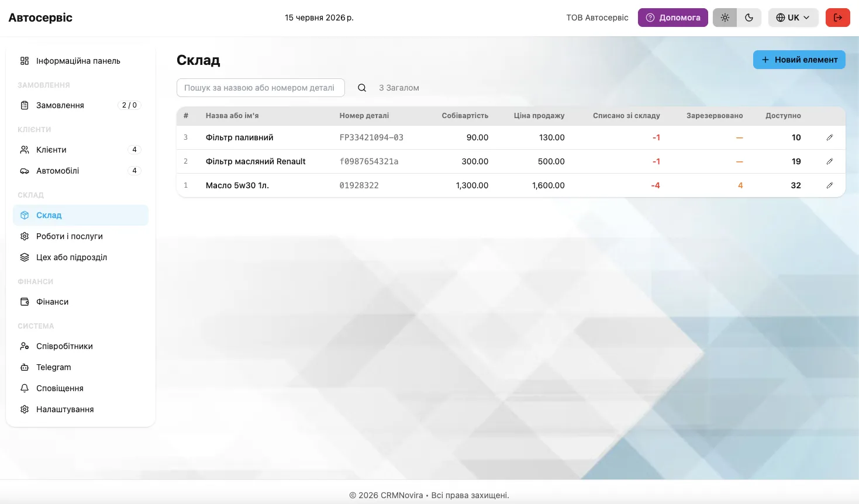Click the date 15 червня 2026 р.
The width and height of the screenshot is (859, 504).
pos(319,18)
